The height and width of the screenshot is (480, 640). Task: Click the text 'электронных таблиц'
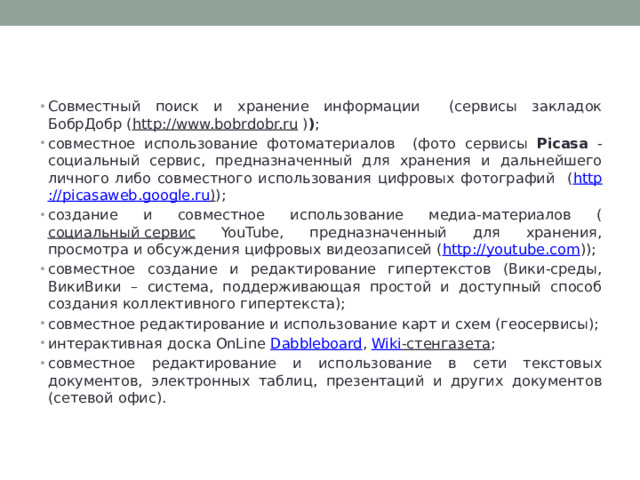point(234,381)
